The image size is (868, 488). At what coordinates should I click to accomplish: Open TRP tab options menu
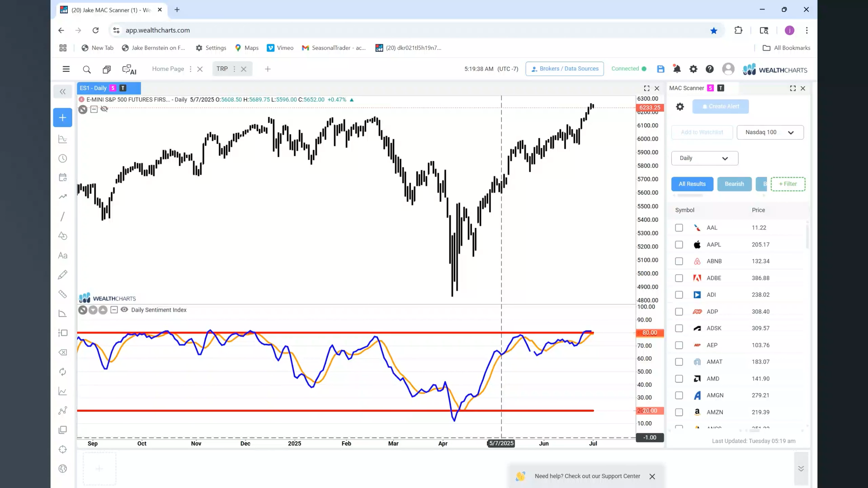234,69
